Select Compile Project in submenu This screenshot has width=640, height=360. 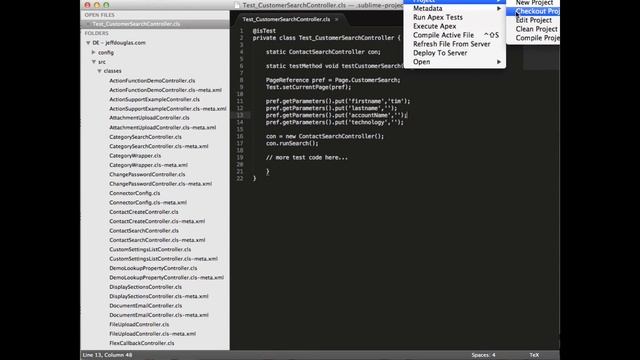pos(533,38)
